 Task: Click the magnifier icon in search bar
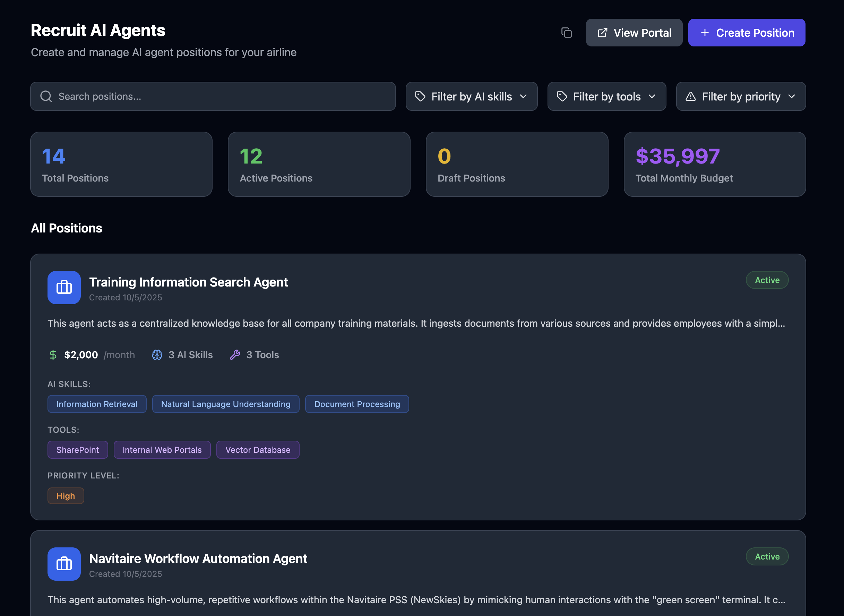tap(46, 96)
